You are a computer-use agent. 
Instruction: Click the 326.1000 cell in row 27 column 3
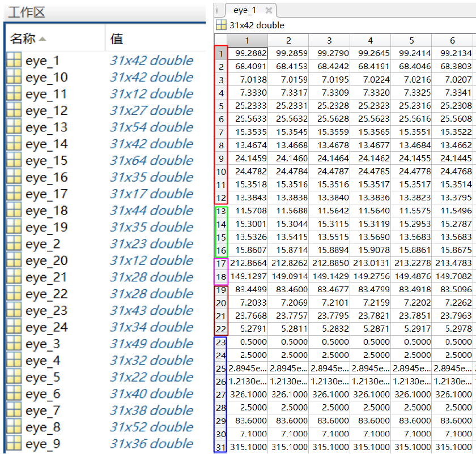tap(329, 394)
